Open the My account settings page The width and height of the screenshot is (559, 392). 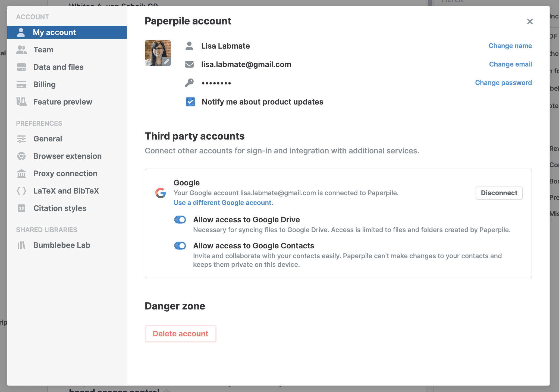(67, 32)
